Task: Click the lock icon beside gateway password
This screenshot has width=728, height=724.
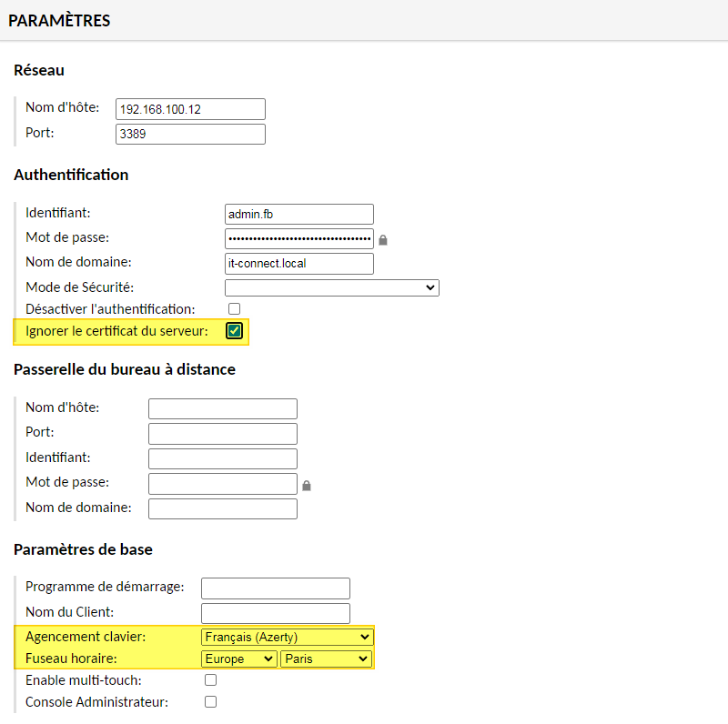Action: [x=306, y=485]
